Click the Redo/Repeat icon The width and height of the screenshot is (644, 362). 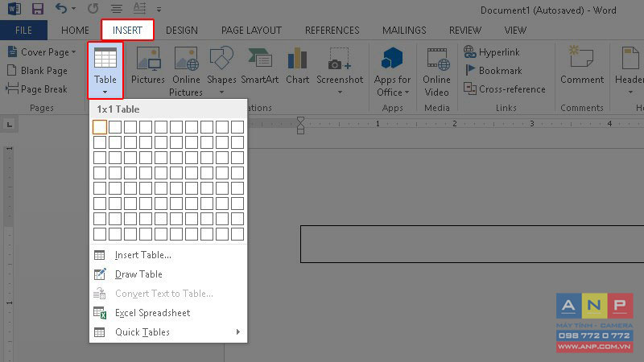[93, 9]
